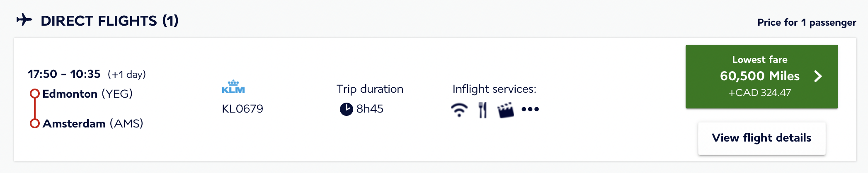The height and width of the screenshot is (173, 868).
Task: Click the 17:50 - 10:35 flight times
Action: 64,74
